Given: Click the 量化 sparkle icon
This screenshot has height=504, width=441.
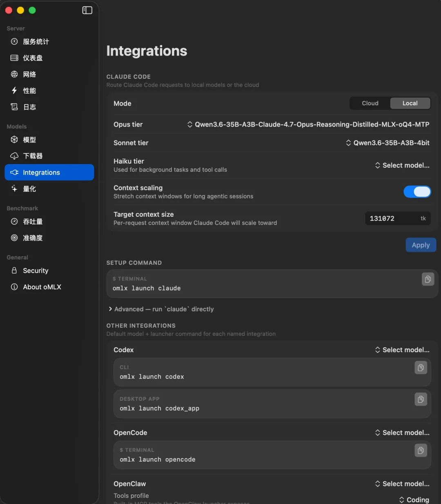Looking at the screenshot, I should coord(14,189).
